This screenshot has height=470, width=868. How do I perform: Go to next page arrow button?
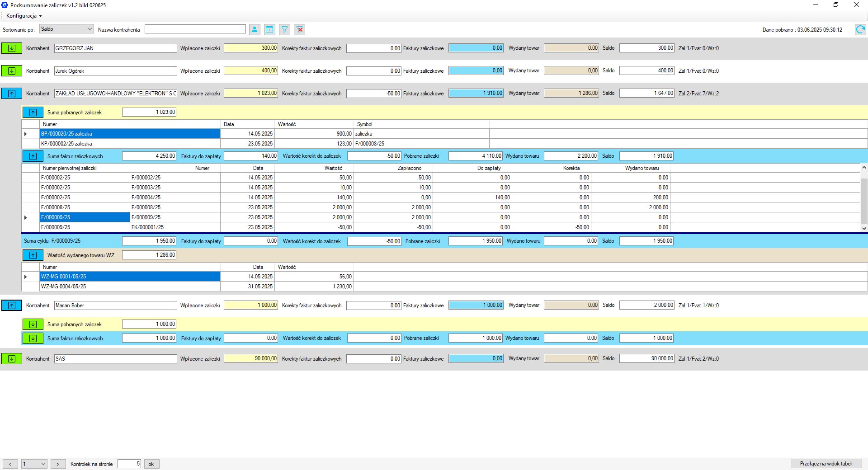[x=58, y=464]
